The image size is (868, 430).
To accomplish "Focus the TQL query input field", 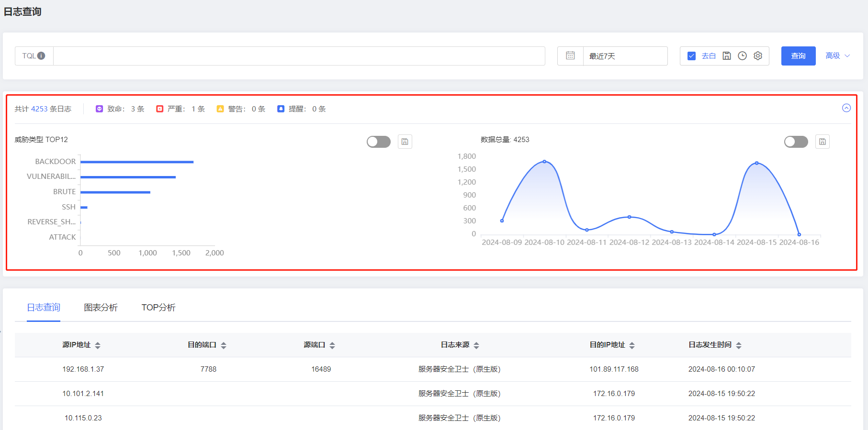I will pyautogui.click(x=299, y=56).
